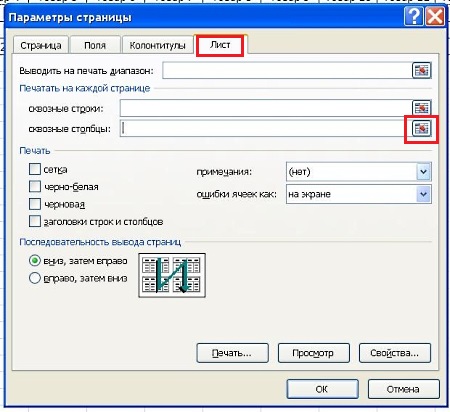Viewport: 450px width, 412px height.
Task: Open the примечания dropdown
Action: click(423, 172)
